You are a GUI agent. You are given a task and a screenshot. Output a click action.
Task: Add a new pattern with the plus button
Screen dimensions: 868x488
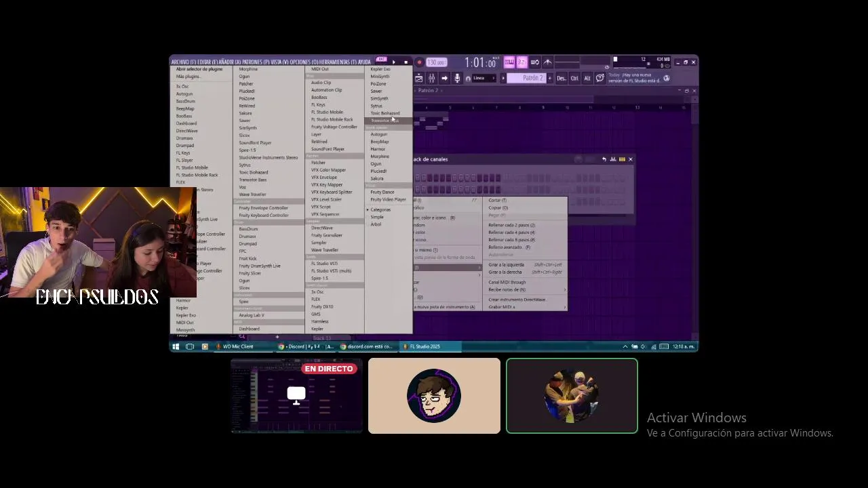(x=550, y=79)
